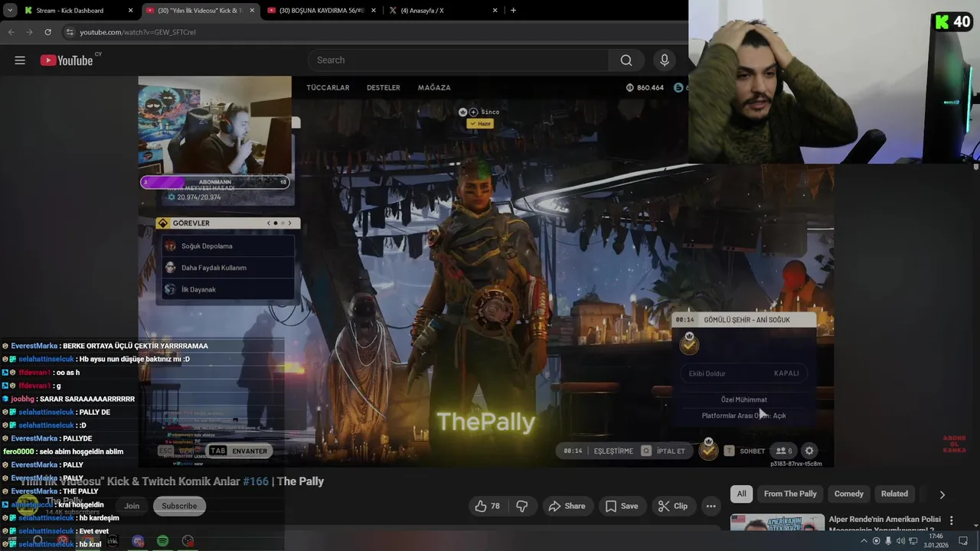
Task: Open the CTRL app in the taskbar
Action: click(x=113, y=541)
